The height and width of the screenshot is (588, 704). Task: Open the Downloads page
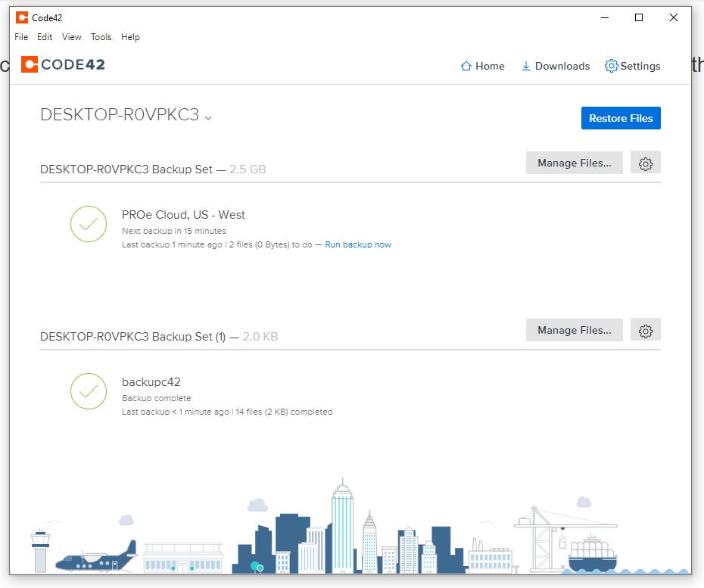[x=556, y=66]
